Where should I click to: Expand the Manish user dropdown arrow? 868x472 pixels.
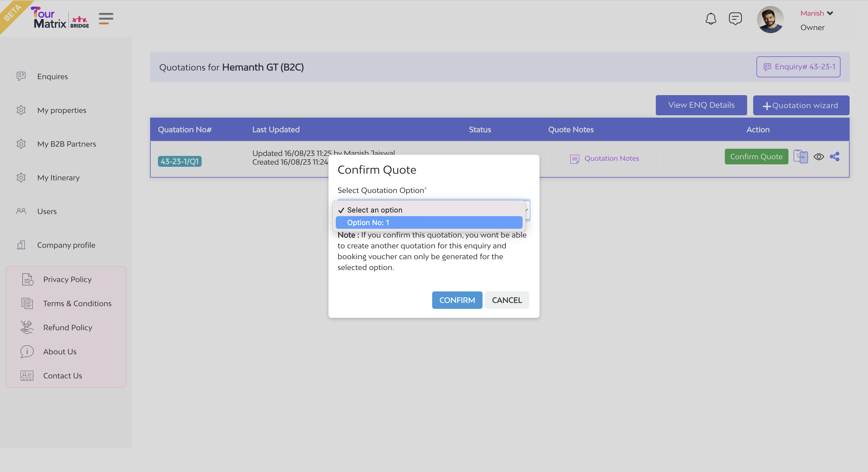pos(830,13)
